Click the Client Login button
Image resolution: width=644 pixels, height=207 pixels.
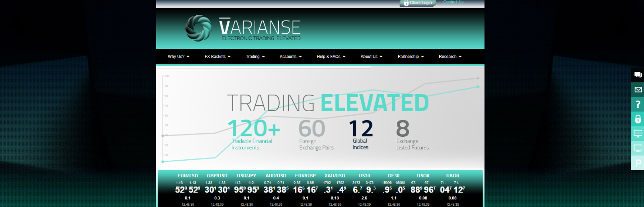[418, 3]
